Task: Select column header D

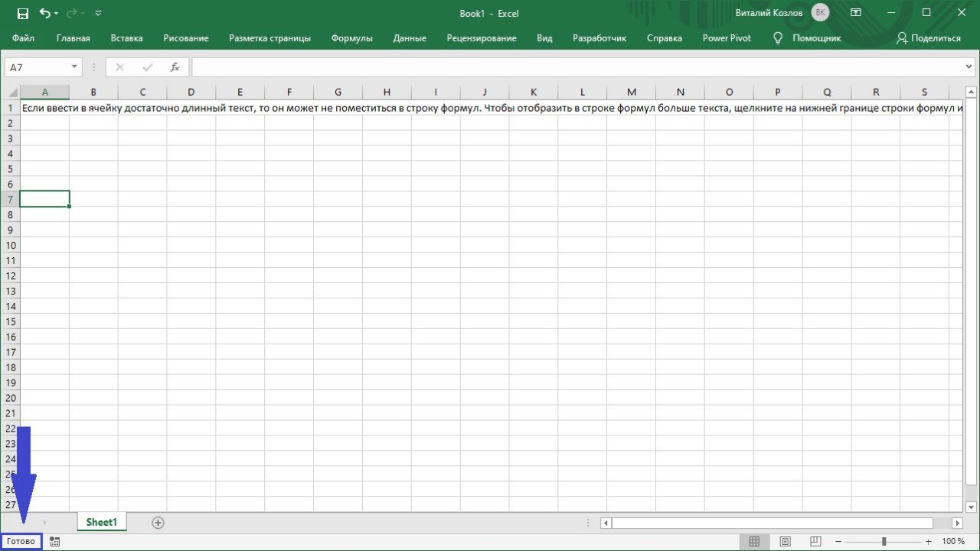Action: (x=191, y=93)
